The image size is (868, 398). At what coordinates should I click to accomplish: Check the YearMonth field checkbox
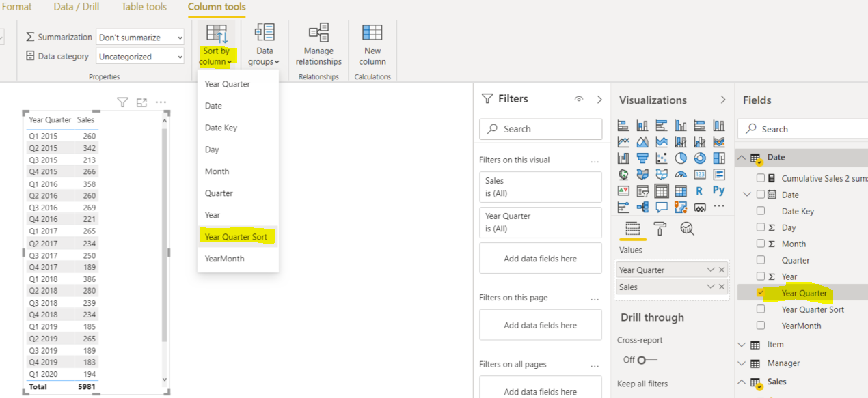[x=761, y=326]
